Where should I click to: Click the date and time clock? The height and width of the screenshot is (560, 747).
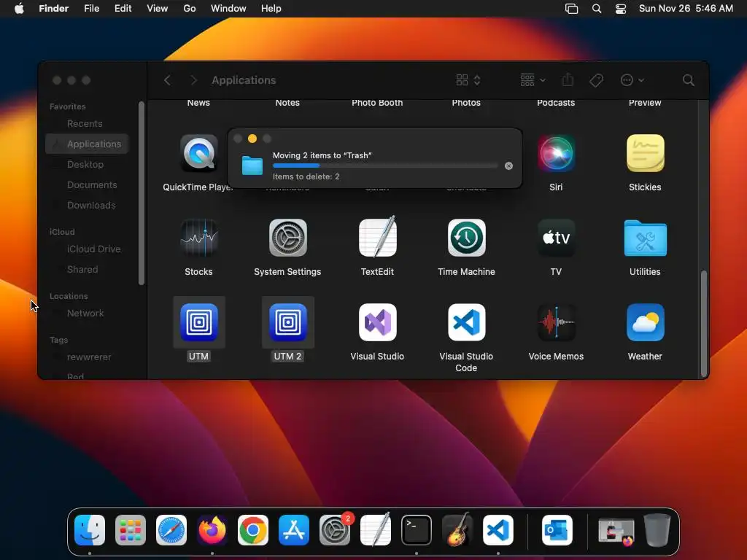pyautogui.click(x=686, y=9)
